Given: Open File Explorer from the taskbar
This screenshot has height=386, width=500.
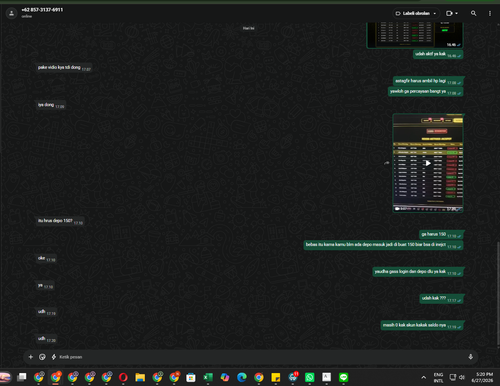Looking at the screenshot, I should point(140,377).
